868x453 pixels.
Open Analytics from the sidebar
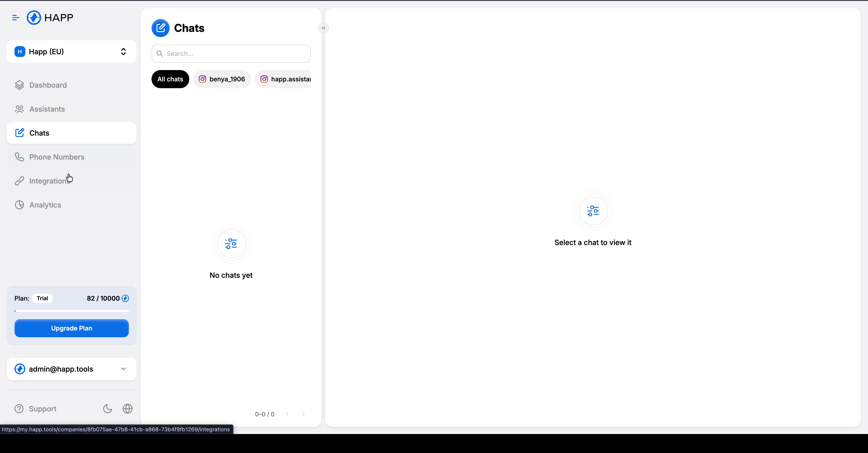45,205
